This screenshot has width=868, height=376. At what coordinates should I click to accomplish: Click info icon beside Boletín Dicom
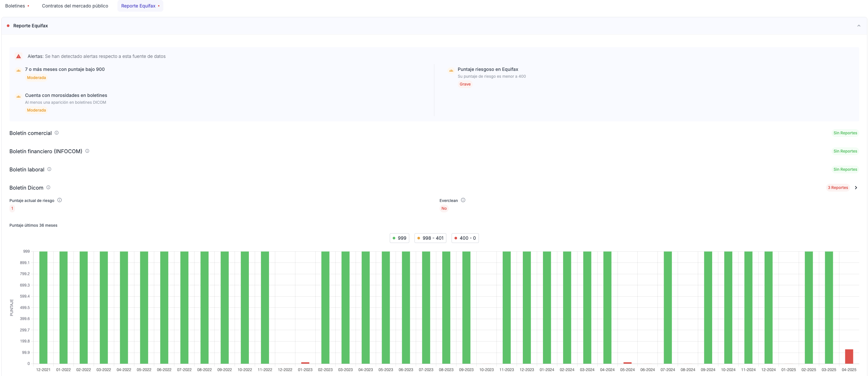tap(48, 187)
